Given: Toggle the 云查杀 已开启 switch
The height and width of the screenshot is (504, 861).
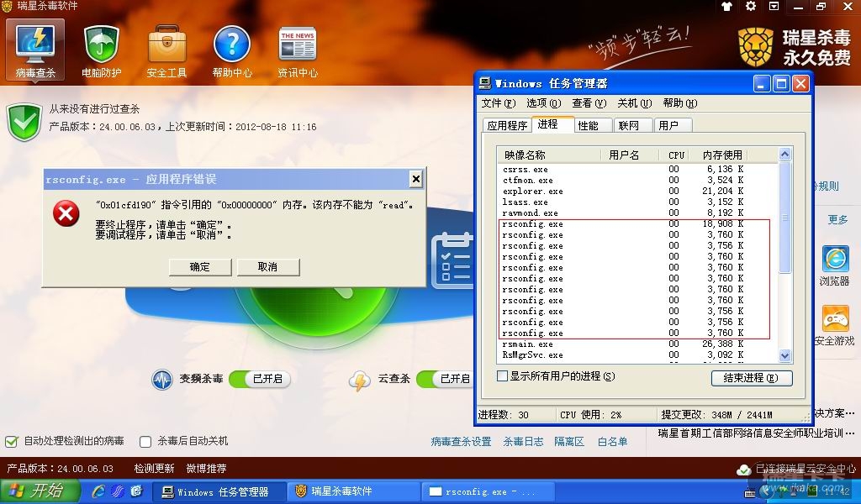Looking at the screenshot, I should click(446, 379).
